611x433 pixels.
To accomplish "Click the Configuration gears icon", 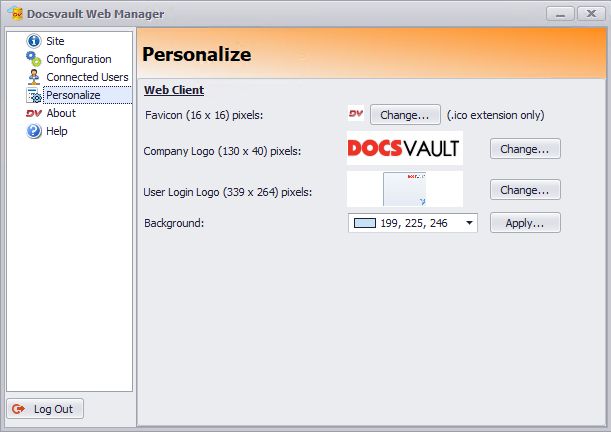I will (34, 59).
